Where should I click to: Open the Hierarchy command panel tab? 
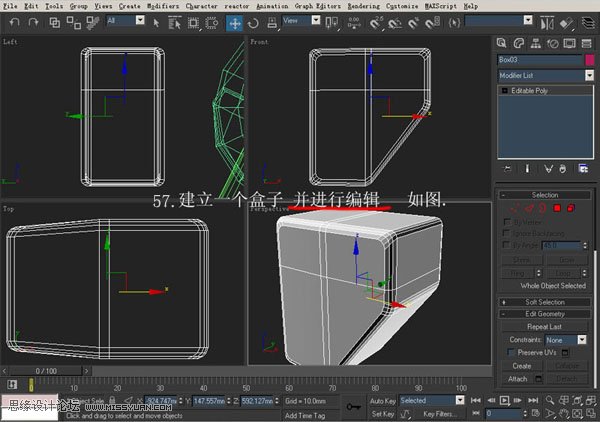(535, 43)
